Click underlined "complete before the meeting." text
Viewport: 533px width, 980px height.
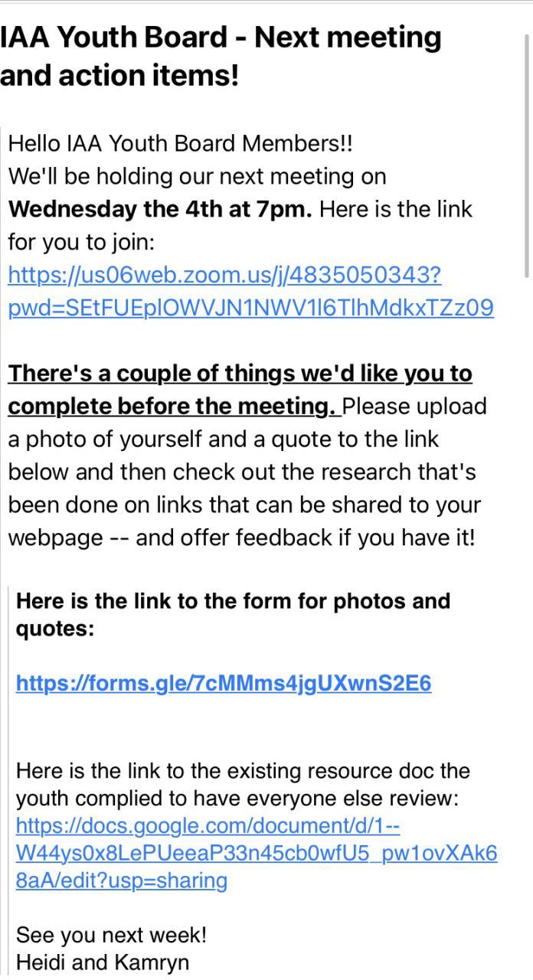pyautogui.click(x=172, y=407)
